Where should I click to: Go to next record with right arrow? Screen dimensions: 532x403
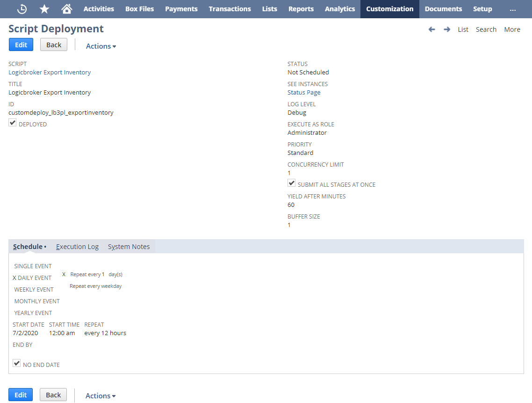pyautogui.click(x=447, y=29)
